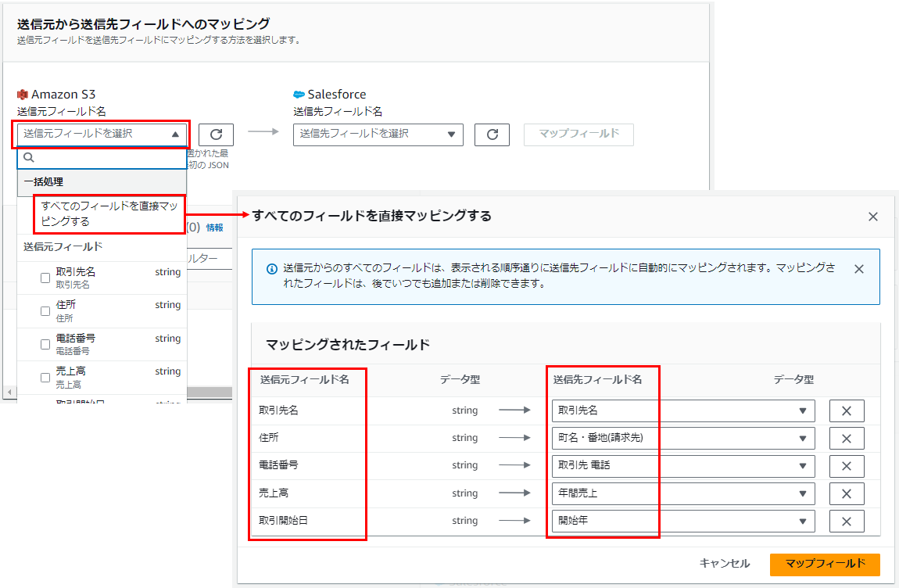Screen dimensions: 899x588
Task: Refresh the Amazon S3 source fields
Action: tap(216, 134)
